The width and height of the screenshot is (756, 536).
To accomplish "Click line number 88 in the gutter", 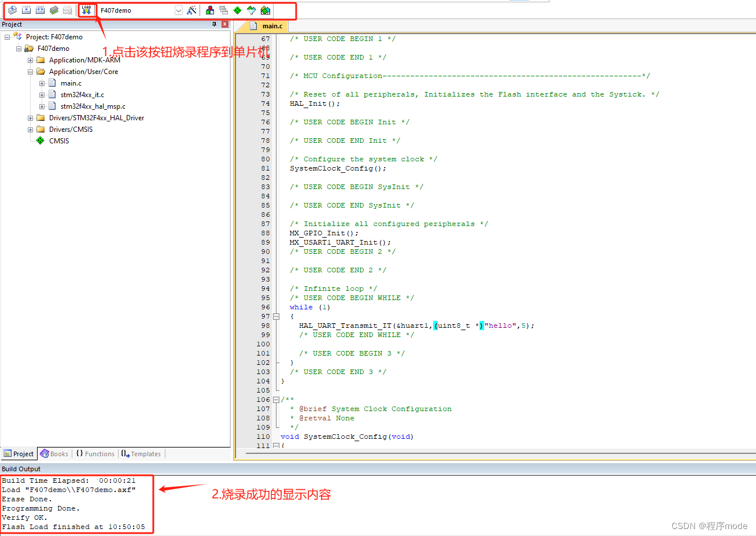I will (x=265, y=233).
